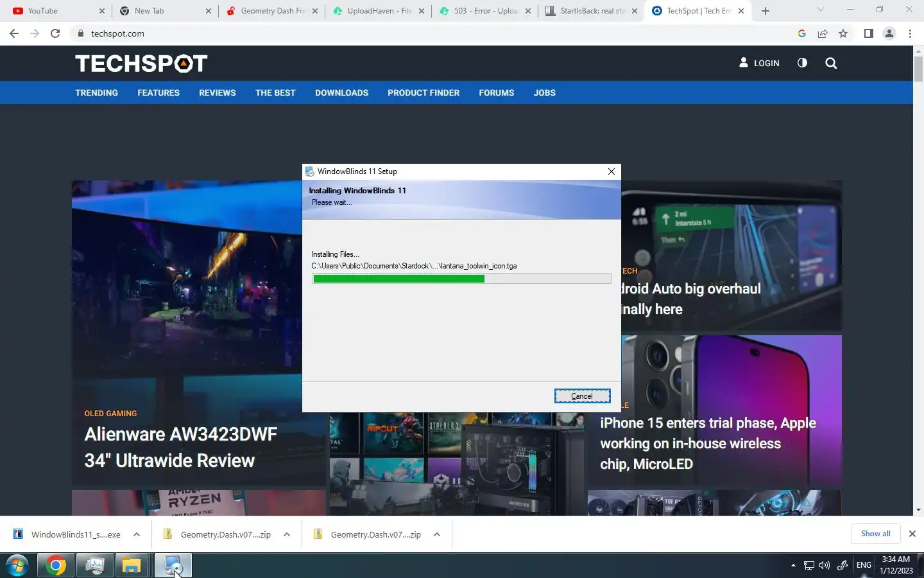Open the tab search dropdown arrow

coord(820,9)
